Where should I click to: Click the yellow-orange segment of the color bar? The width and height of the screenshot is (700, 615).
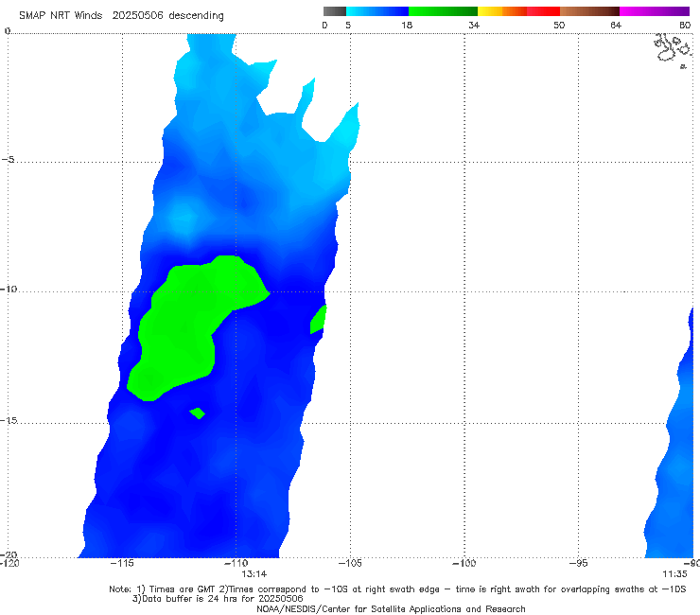[502, 11]
